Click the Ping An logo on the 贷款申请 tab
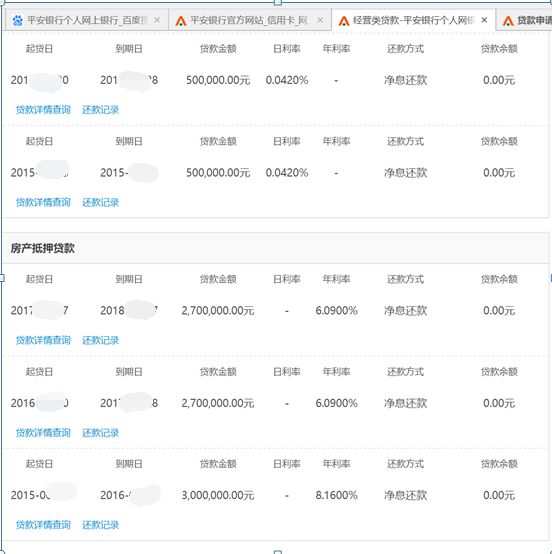 click(x=508, y=21)
